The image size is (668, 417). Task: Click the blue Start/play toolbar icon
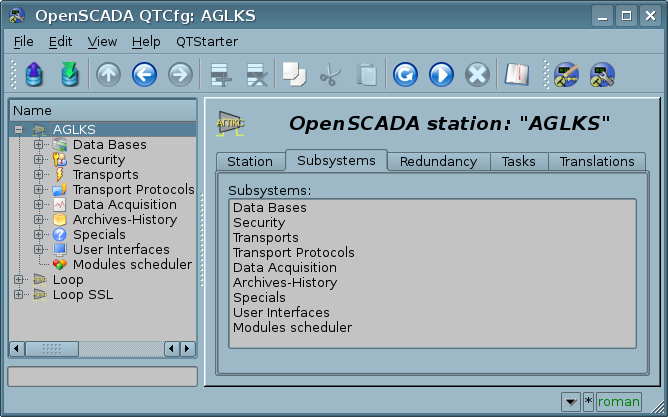[441, 75]
